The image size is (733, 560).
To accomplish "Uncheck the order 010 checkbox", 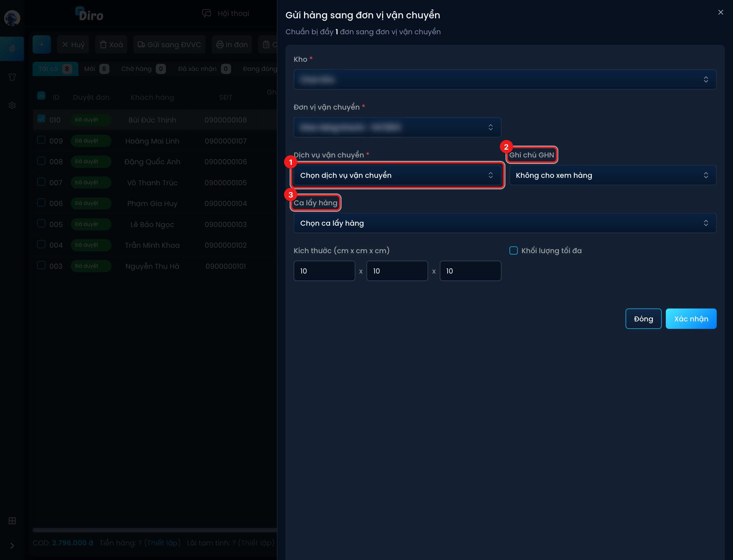I will (x=41, y=119).
